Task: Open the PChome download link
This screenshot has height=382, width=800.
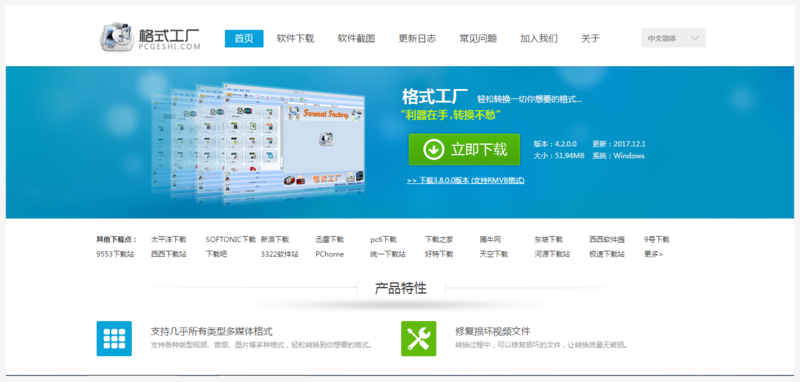Action: tap(330, 254)
